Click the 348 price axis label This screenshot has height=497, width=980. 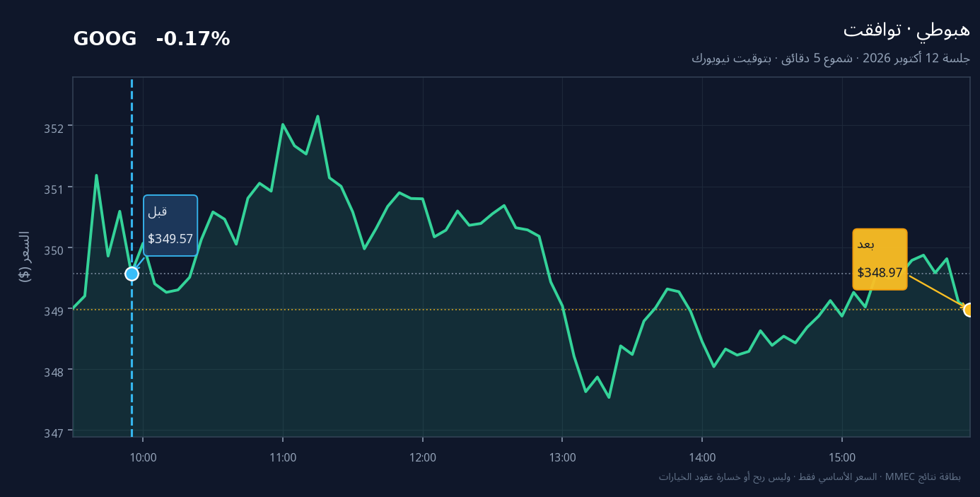pos(55,371)
